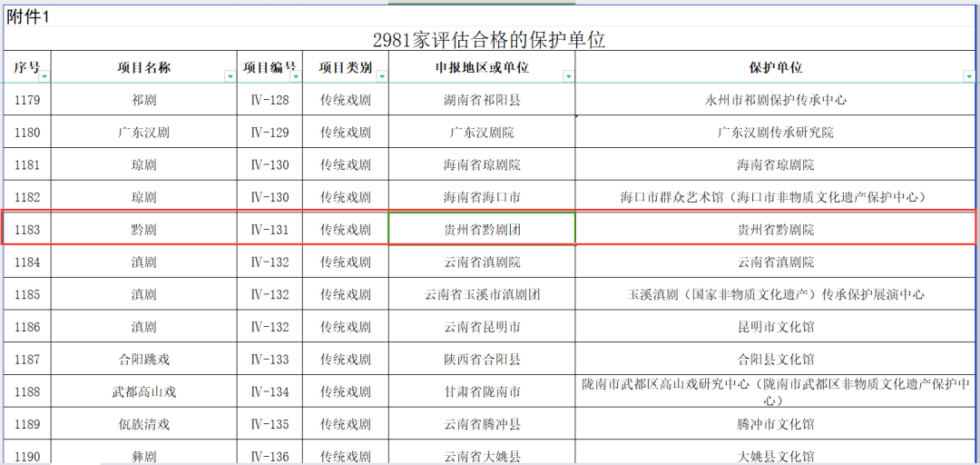The width and height of the screenshot is (980, 465).
Task: Open the 项目类别 column filter dropdown
Action: pyautogui.click(x=382, y=77)
